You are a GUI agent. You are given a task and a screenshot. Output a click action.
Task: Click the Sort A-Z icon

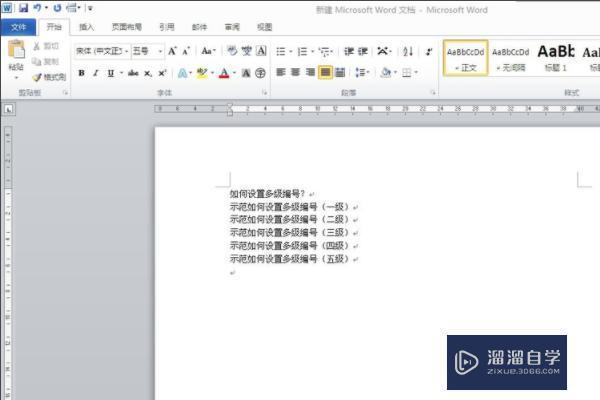pyautogui.click(x=408, y=51)
